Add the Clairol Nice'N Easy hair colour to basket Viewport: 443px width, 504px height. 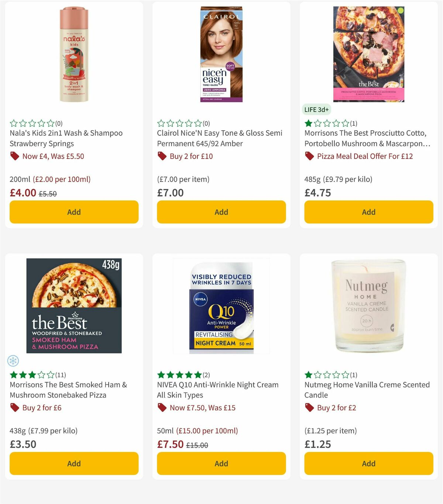click(x=221, y=212)
